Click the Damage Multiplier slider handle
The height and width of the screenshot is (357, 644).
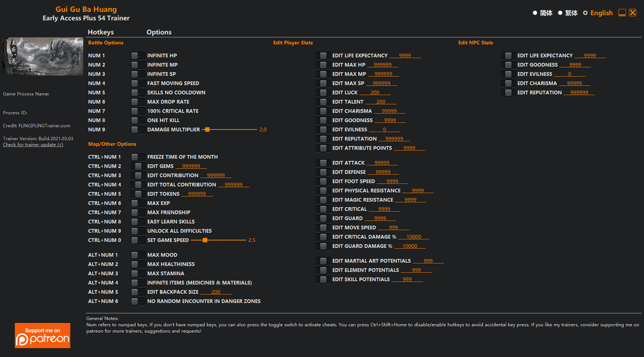207,130
